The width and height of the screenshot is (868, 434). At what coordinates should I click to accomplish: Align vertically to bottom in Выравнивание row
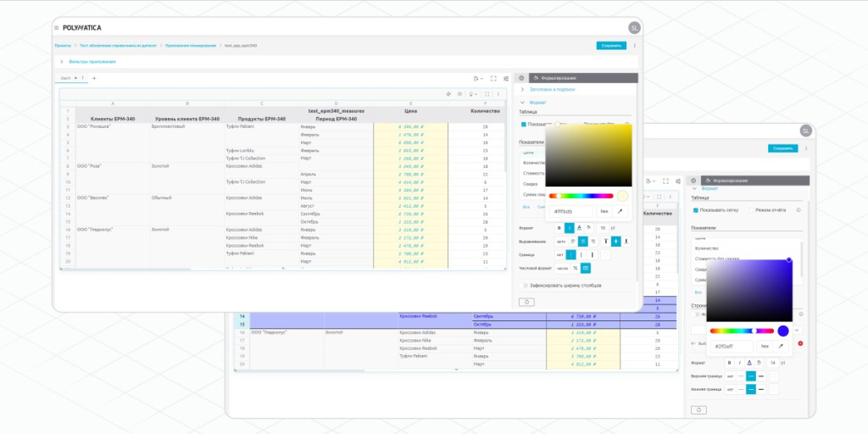626,242
